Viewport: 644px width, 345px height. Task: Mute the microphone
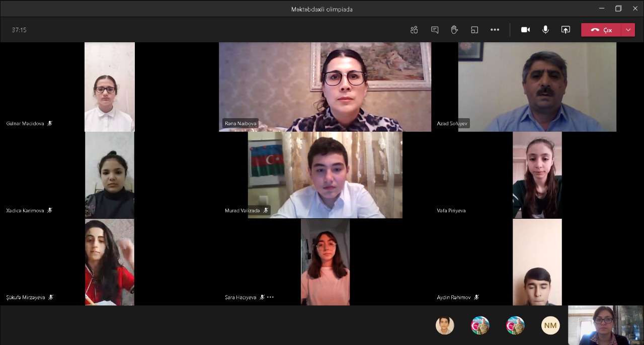(545, 30)
